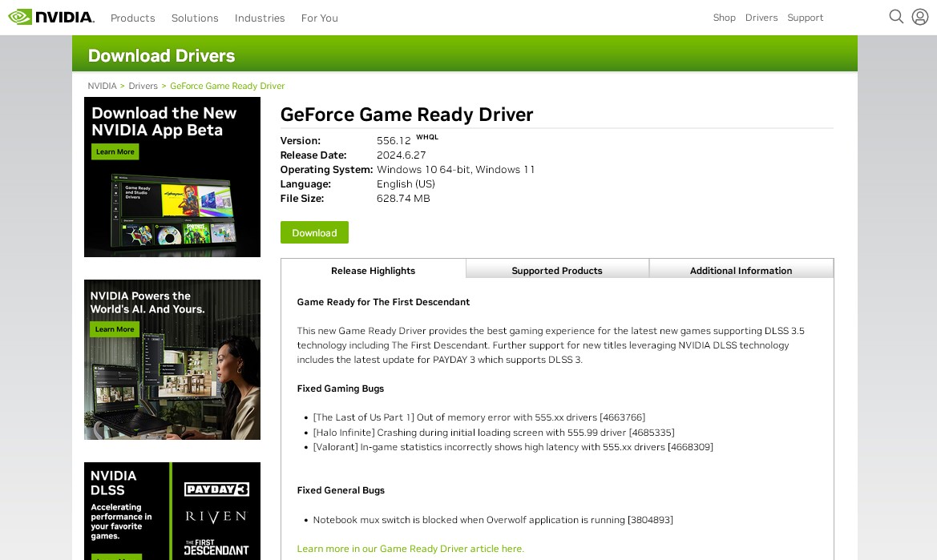Open the search magnifier icon
Screen dimensions: 937x560
click(896, 17)
